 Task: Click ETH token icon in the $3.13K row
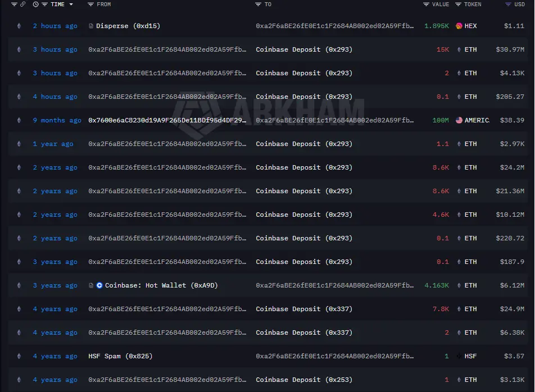click(x=459, y=380)
